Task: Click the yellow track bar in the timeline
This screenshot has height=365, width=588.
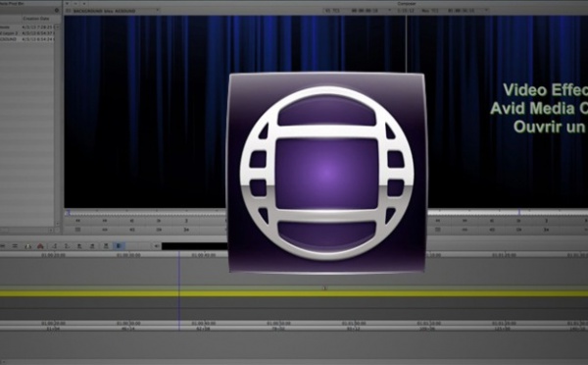Action: [x=294, y=293]
